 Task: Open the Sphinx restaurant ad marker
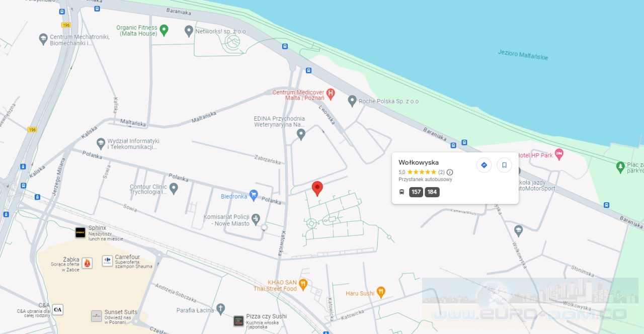(x=80, y=232)
